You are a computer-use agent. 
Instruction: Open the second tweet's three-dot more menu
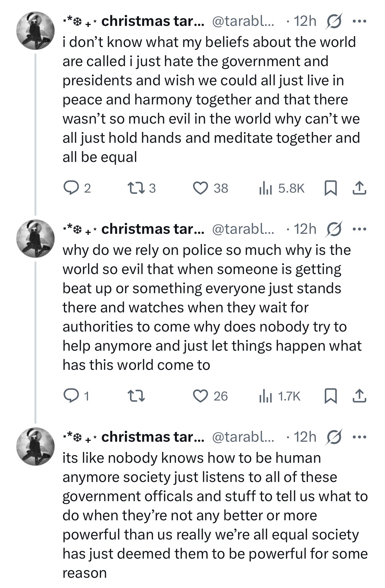(360, 229)
